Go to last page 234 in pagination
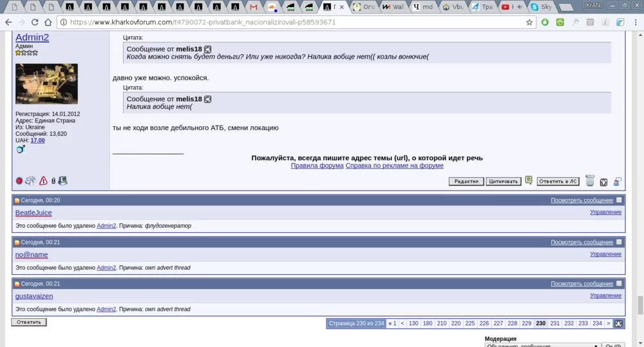Image resolution: width=644 pixels, height=347 pixels. [x=597, y=324]
